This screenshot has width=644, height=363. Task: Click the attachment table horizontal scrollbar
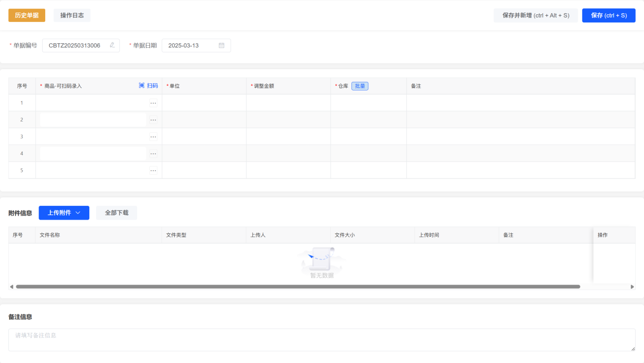coord(298,287)
